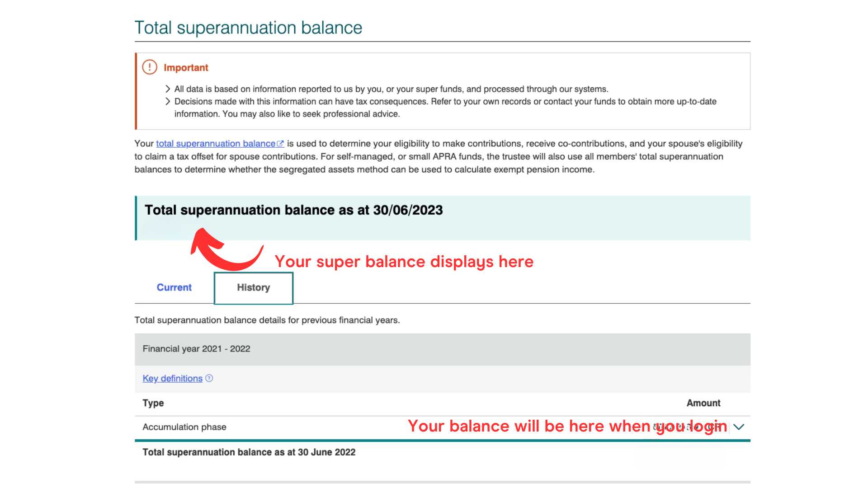
Task: Click the balance as at 30/06/2023 banner heading
Action: 294,210
